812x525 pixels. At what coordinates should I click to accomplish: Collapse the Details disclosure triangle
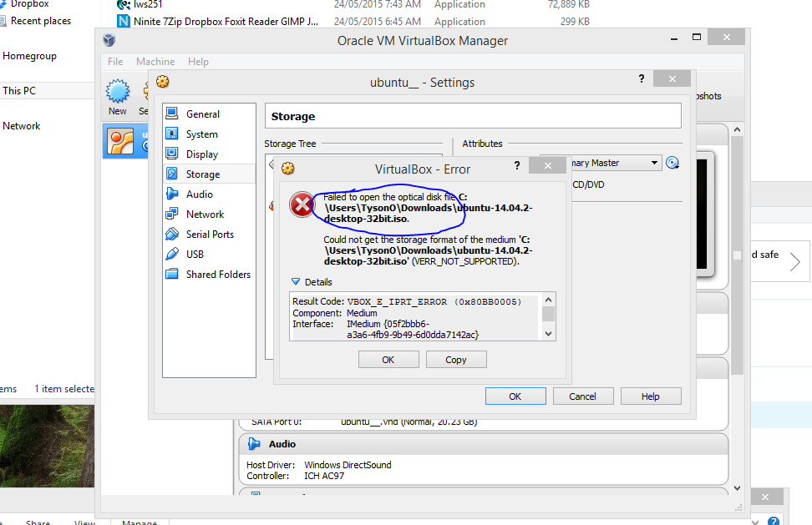(295, 282)
